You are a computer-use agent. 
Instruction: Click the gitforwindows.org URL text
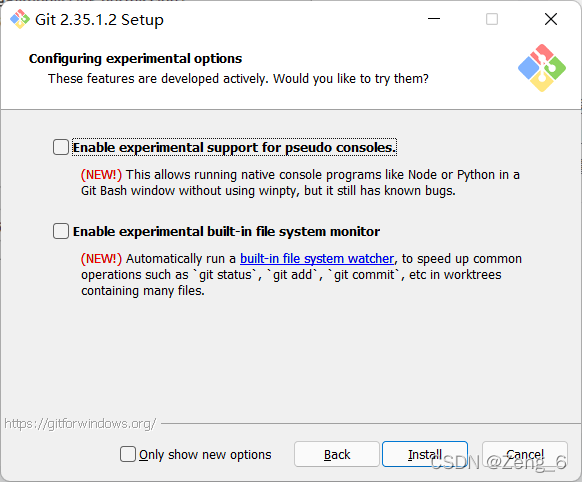[80, 423]
